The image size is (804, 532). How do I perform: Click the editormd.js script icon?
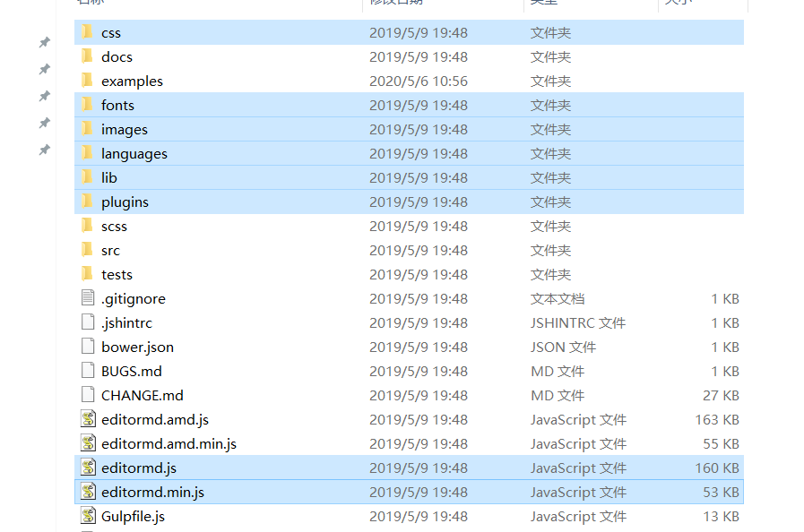[x=88, y=467]
